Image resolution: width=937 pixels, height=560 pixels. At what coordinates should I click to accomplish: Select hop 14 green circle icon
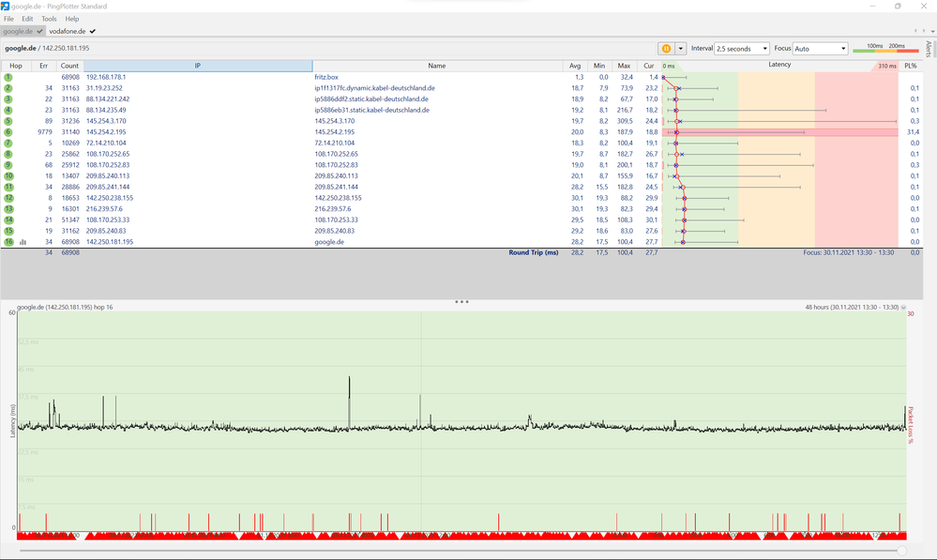click(x=8, y=219)
